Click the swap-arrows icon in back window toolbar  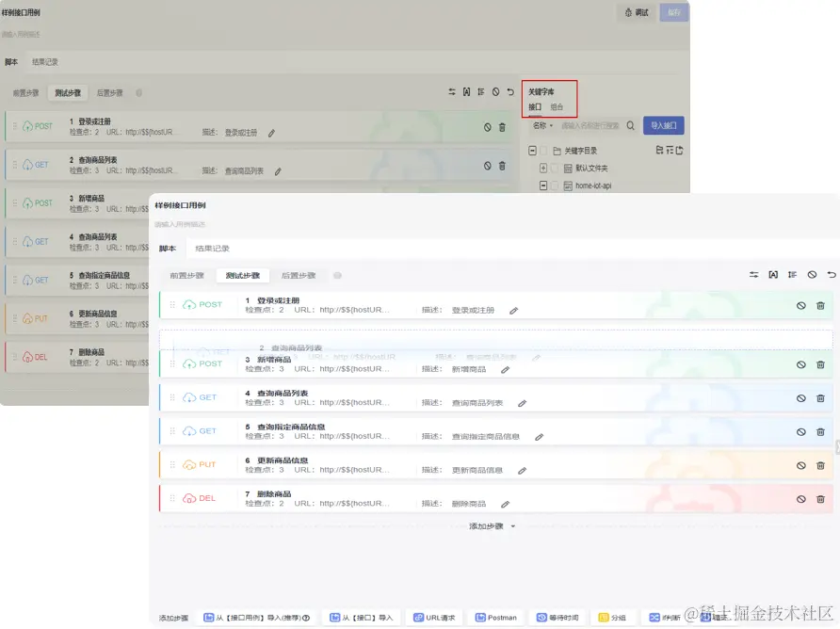[x=452, y=92]
